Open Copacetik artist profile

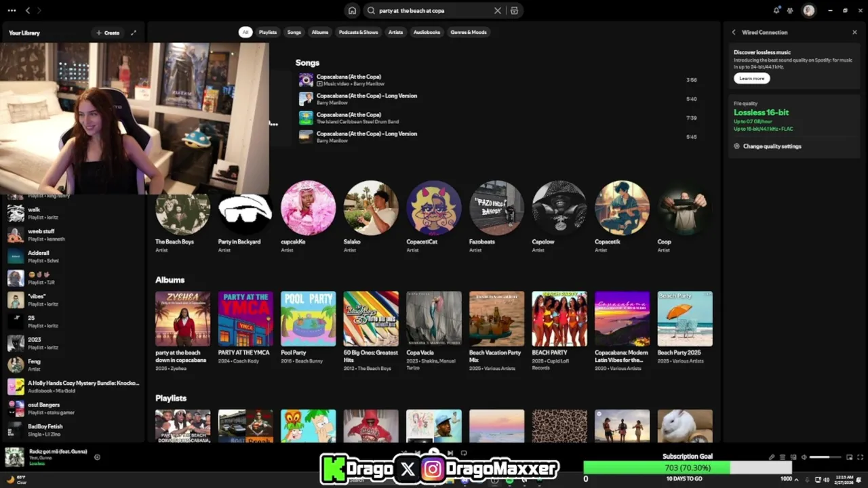pos(622,217)
